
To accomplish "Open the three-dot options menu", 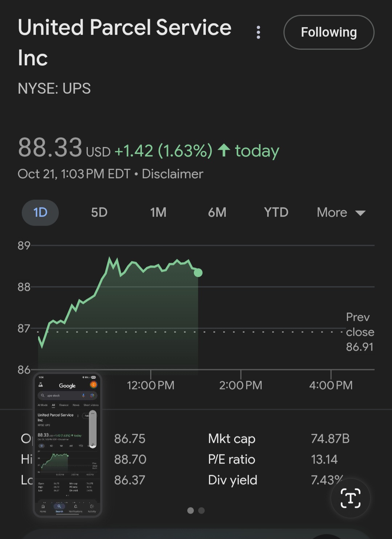I will [x=258, y=32].
